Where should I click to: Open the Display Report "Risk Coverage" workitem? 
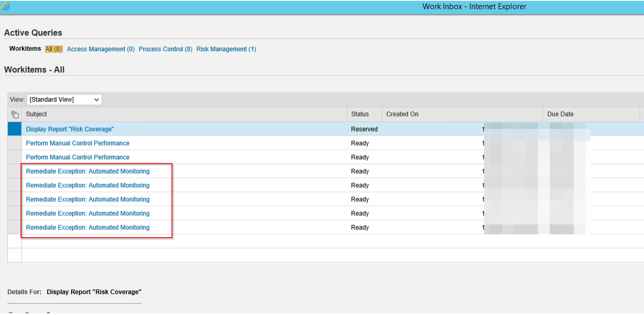[x=69, y=129]
